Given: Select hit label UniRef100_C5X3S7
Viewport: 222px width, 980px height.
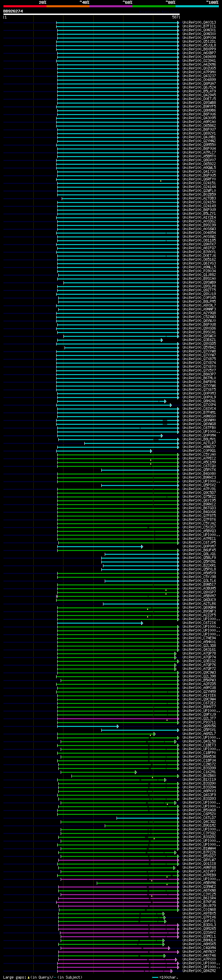Looking at the screenshot, I should point(199,527).
